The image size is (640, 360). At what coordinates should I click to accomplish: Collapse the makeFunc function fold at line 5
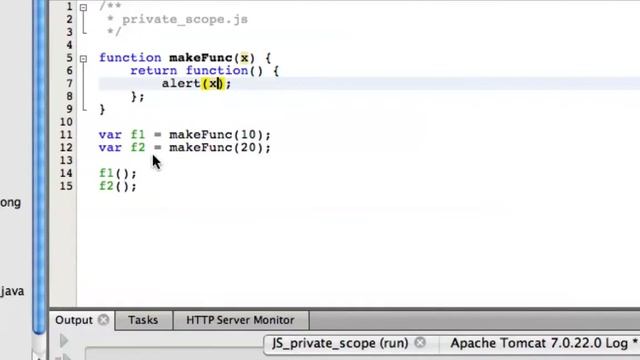click(83, 59)
